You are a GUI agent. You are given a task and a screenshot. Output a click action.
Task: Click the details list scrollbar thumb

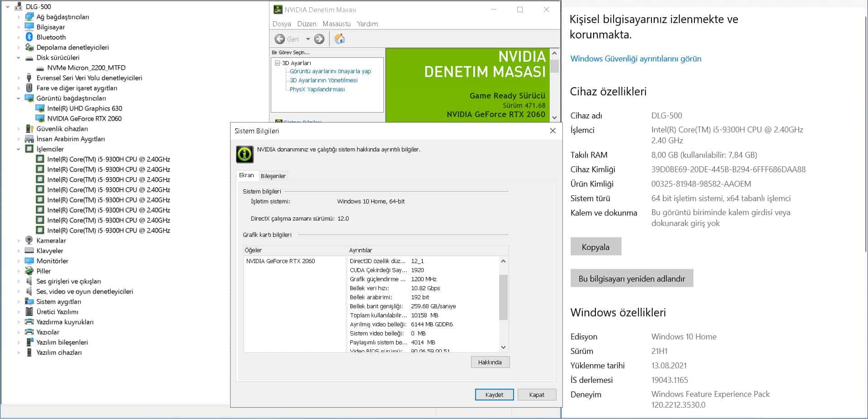coord(503,297)
